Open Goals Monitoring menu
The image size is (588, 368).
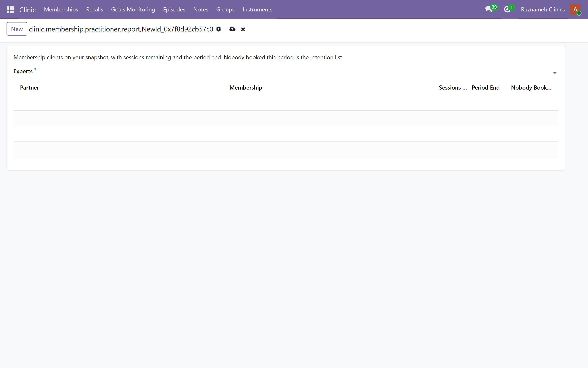click(133, 9)
